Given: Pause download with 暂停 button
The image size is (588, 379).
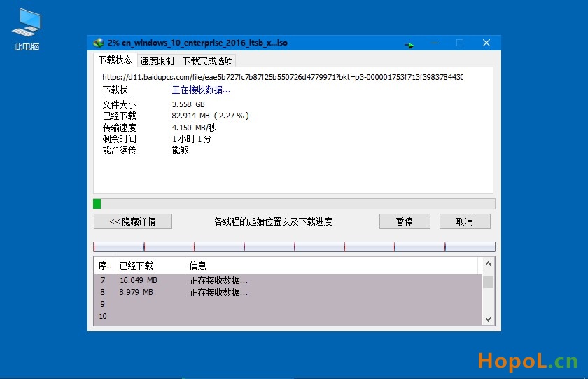Looking at the screenshot, I should coord(405,221).
